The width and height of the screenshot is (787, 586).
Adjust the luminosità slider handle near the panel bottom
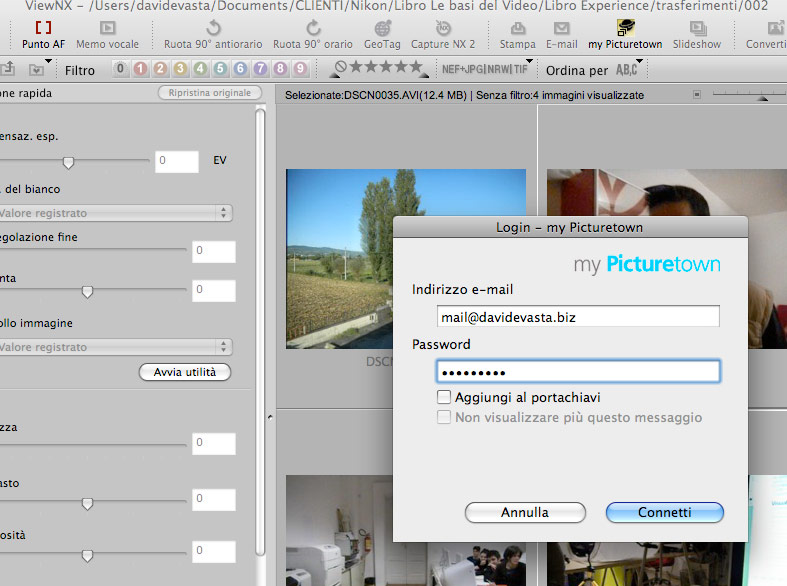pyautogui.click(x=87, y=555)
